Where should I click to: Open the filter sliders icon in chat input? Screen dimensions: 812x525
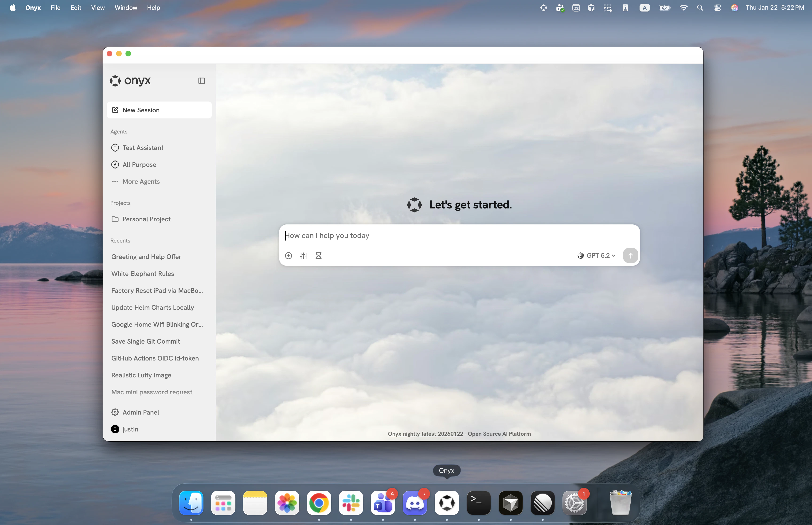click(x=303, y=255)
